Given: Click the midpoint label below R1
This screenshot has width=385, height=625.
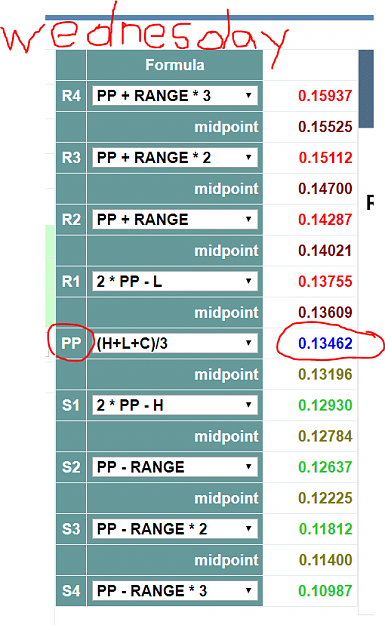Looking at the screenshot, I should click(x=226, y=313).
